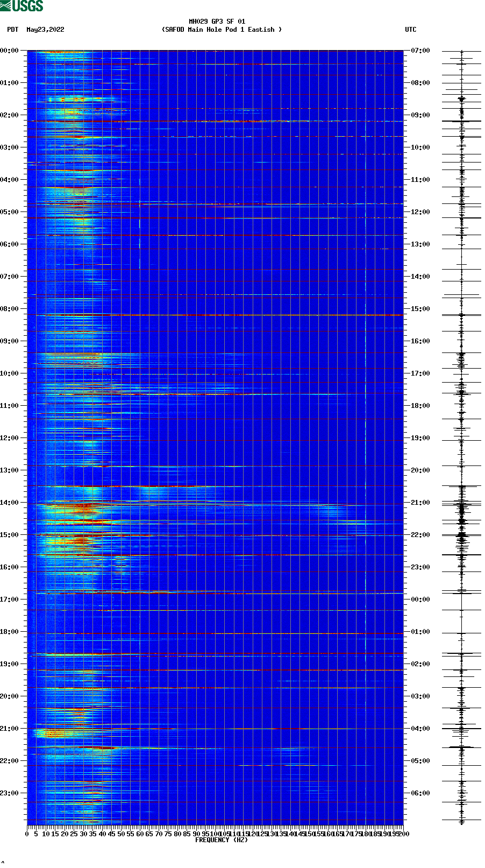
Task: Click the 10:00 PDT time label
Action: (x=9, y=373)
